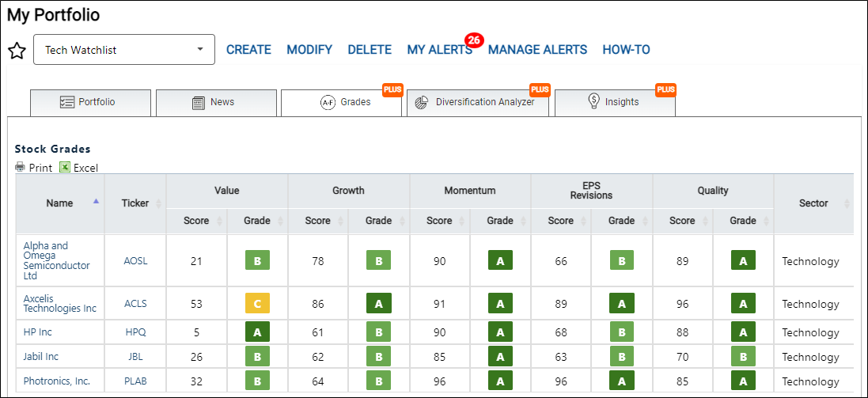Image resolution: width=868 pixels, height=398 pixels.
Task: Click the Excel export link
Action: coord(85,168)
